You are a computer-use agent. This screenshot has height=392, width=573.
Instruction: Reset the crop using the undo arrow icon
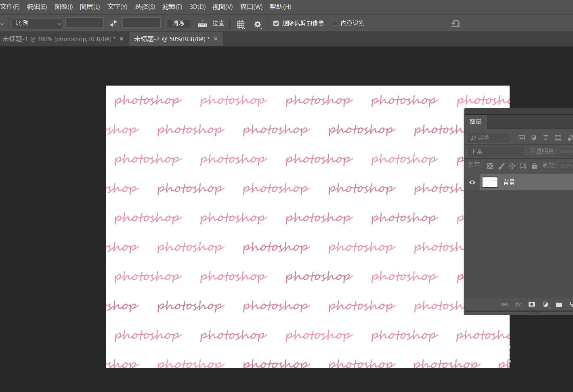(x=455, y=23)
